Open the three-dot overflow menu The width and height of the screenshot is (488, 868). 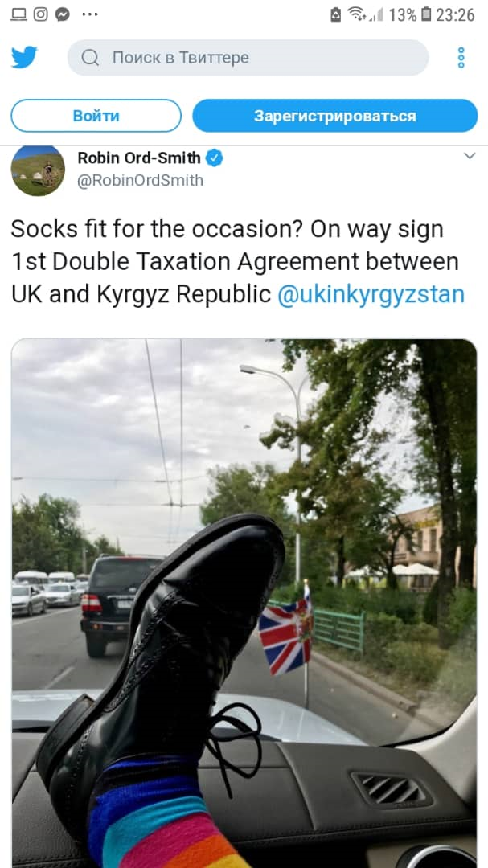(461, 58)
